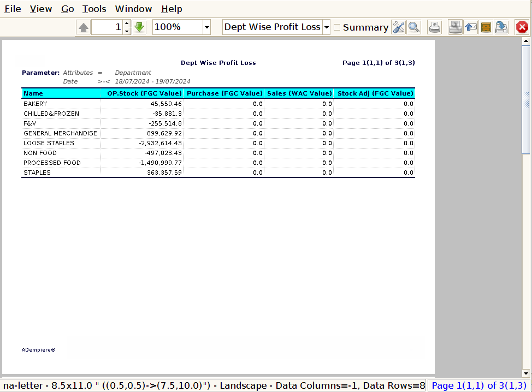The width and height of the screenshot is (532, 392).
Task: Click the value 363,357.59
Action: pyautogui.click(x=164, y=173)
